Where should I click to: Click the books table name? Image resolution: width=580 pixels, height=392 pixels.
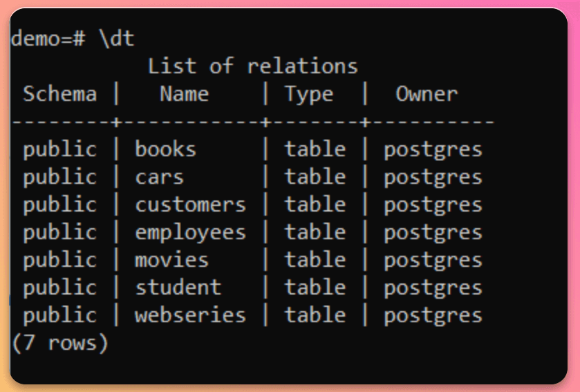[165, 149]
